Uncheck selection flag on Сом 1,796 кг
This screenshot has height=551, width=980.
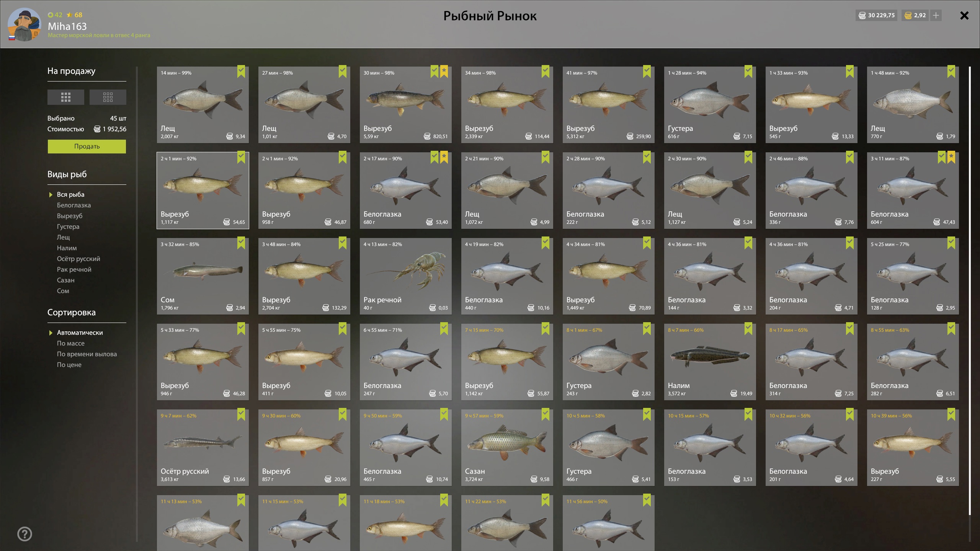(x=241, y=243)
